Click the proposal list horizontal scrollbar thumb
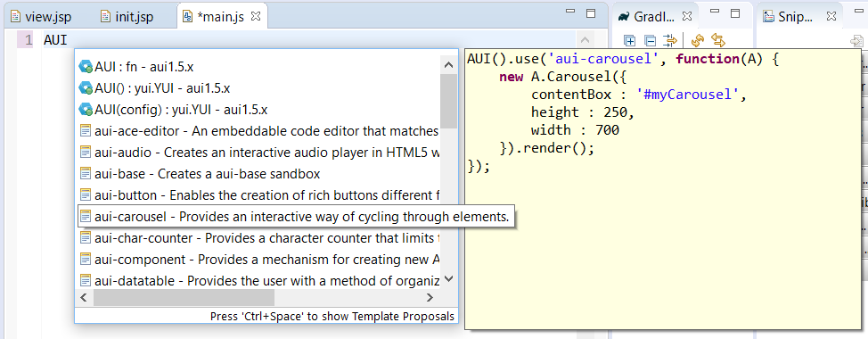This screenshot has width=868, height=339. 184,297
